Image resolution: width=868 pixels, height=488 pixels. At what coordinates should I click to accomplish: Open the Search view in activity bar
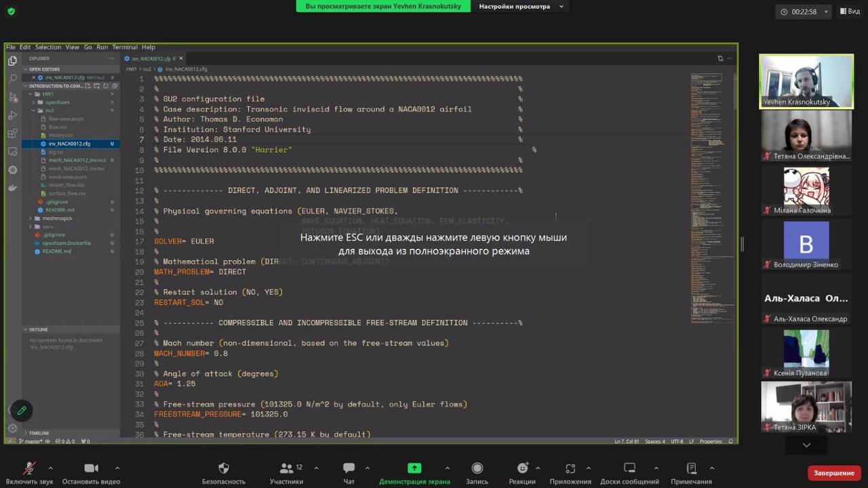[12, 79]
